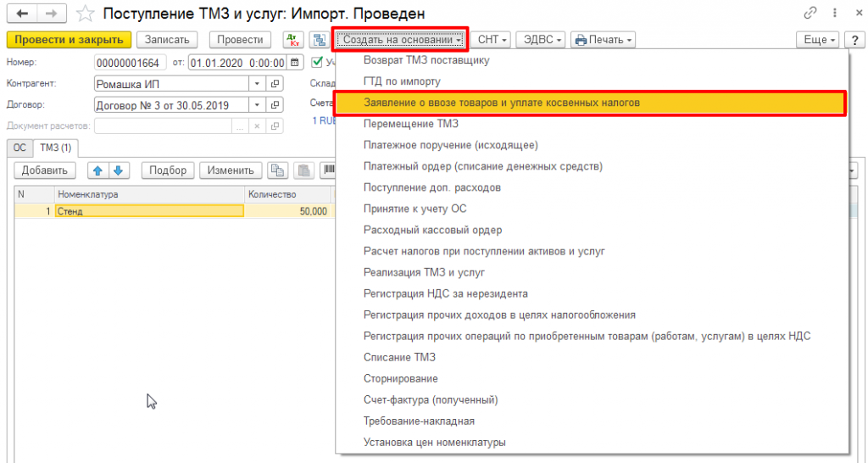Choose Регистрация прочих операций по приобретенным товарам
Screen dimensions: 868x463
coord(587,336)
